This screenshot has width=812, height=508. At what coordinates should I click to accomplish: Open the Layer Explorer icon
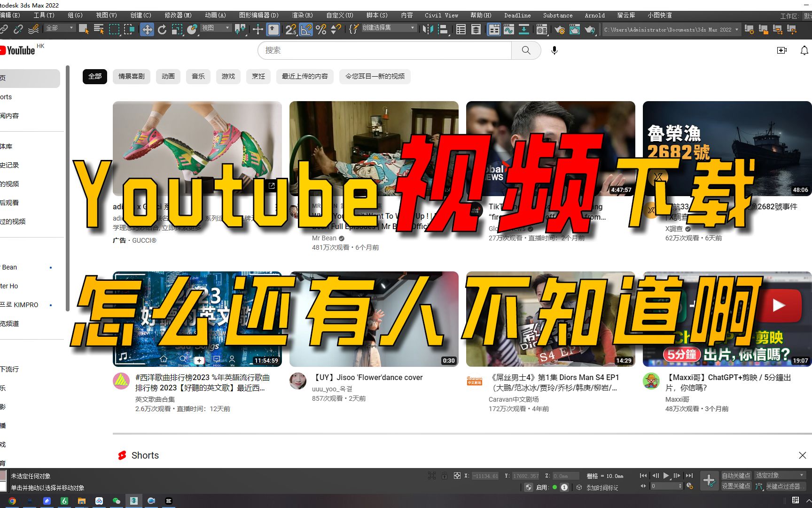476,29
